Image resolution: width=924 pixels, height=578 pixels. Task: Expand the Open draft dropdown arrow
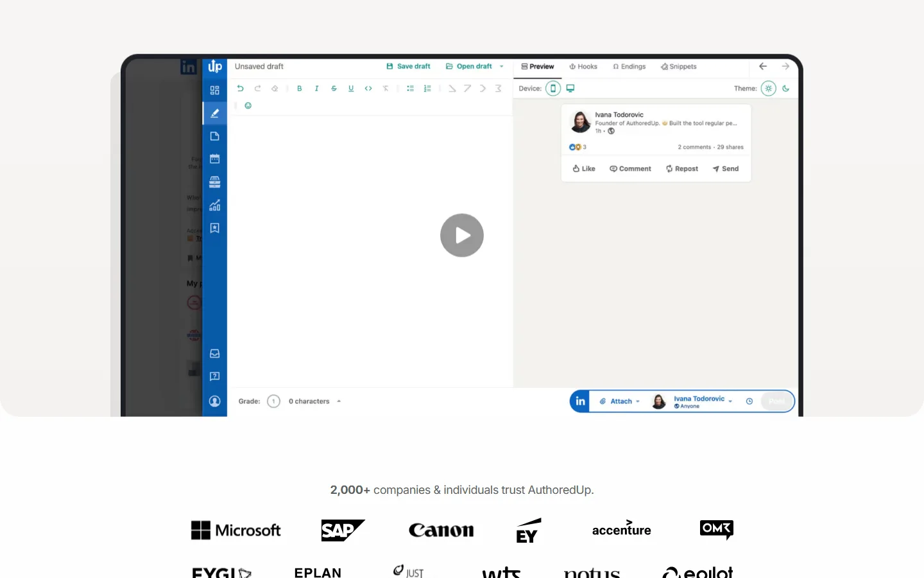click(502, 67)
